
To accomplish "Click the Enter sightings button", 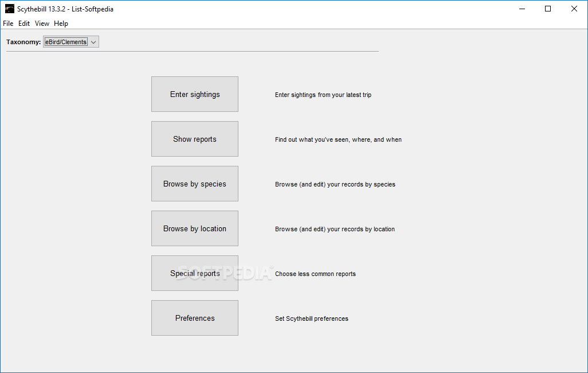I will coord(195,94).
